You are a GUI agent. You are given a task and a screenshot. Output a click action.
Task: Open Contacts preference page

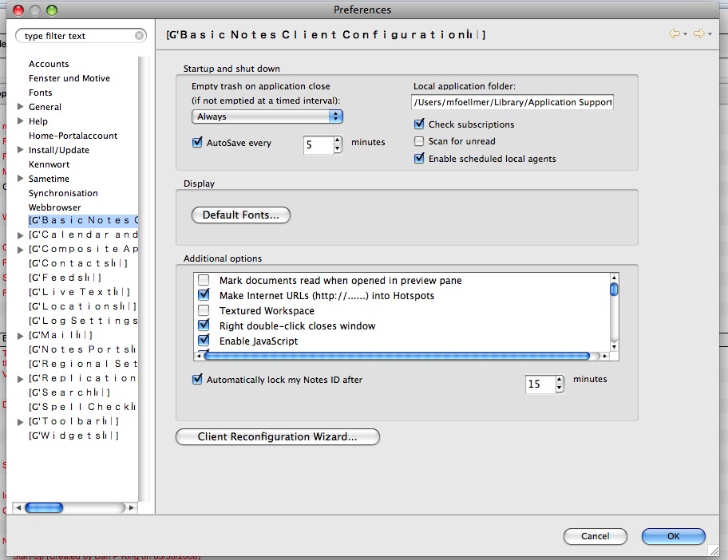77,263
